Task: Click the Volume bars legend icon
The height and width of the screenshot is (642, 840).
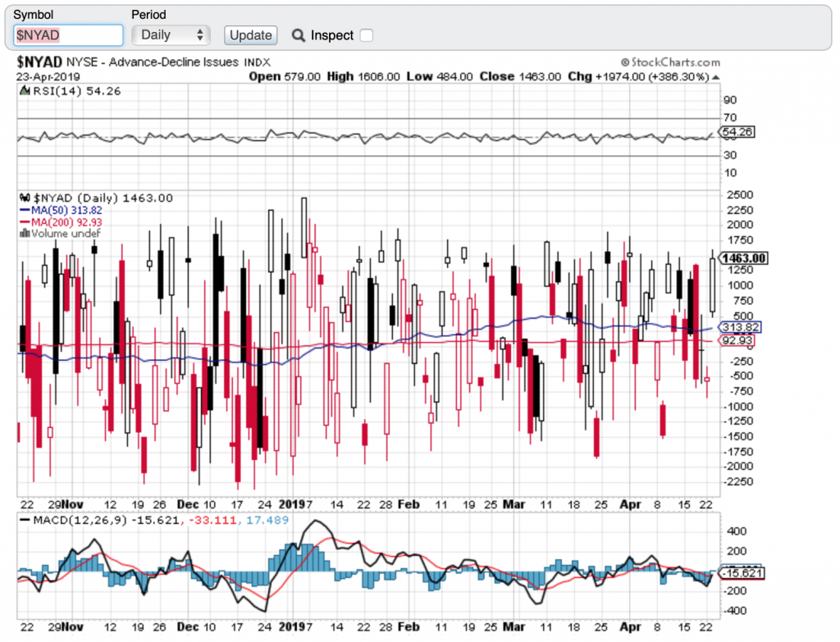Action: [x=23, y=234]
